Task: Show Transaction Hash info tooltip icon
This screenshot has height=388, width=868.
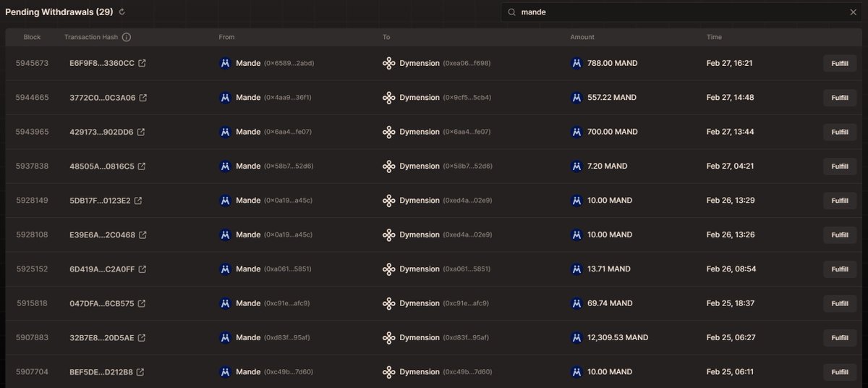Action: coord(127,37)
